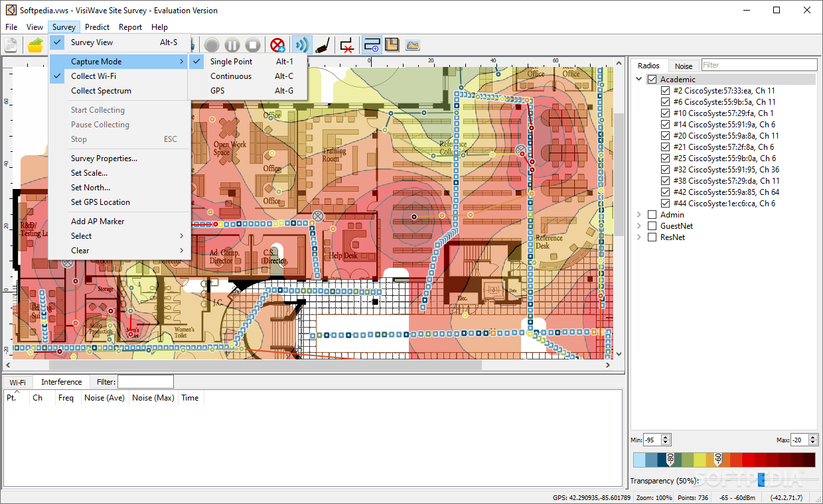Choose Continuous capture mode
823x504 pixels.
pyautogui.click(x=248, y=76)
